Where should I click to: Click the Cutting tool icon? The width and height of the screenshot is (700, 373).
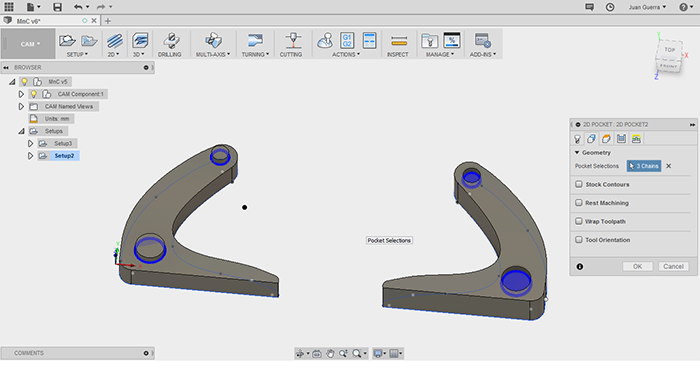pos(293,41)
